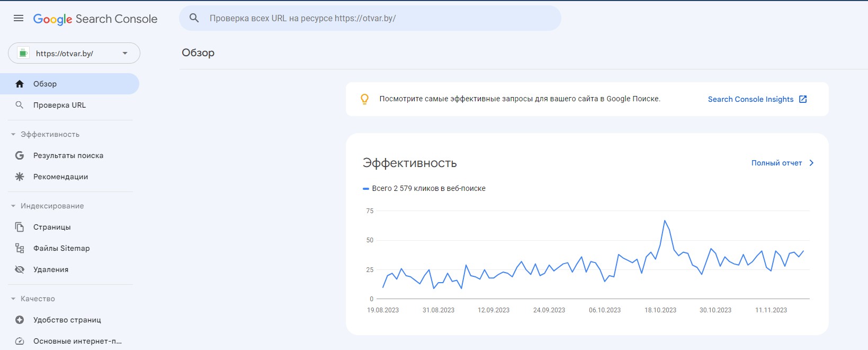Click the Google Search Console logo
This screenshot has width=868, height=350.
coord(95,19)
